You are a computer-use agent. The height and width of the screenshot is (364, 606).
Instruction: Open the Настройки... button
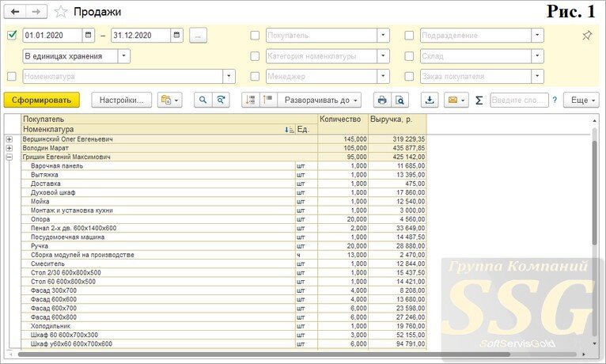click(121, 100)
